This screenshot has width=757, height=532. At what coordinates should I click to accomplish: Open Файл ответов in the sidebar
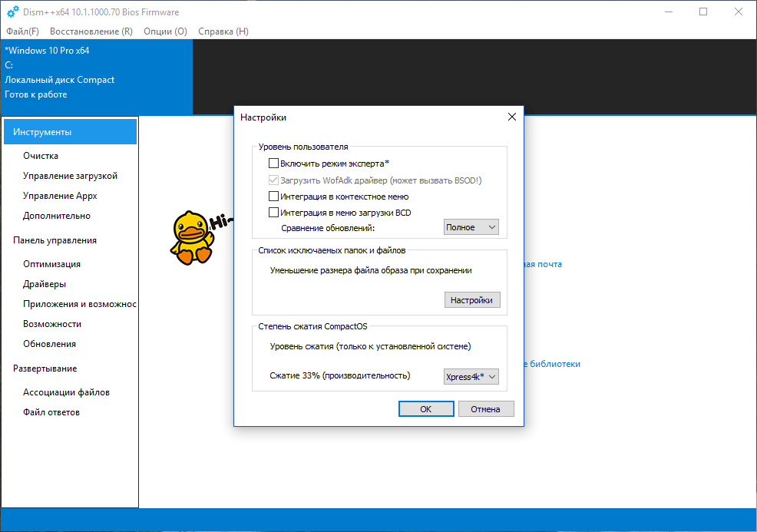[x=51, y=412]
